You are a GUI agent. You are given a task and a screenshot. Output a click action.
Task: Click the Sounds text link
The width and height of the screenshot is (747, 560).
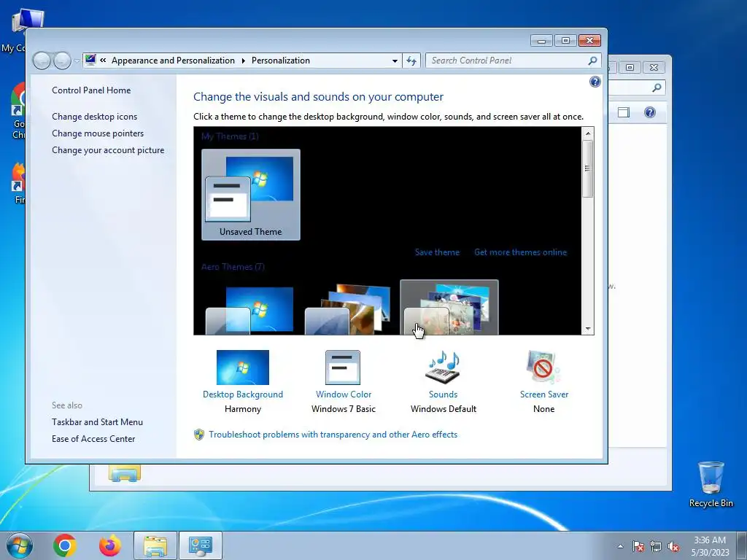tap(443, 394)
